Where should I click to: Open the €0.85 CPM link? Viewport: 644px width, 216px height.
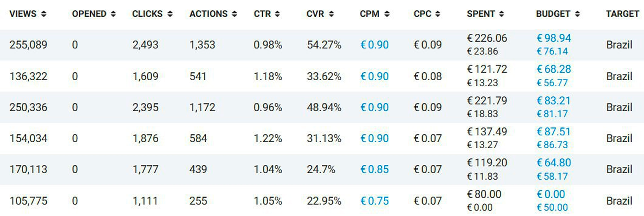pyautogui.click(x=374, y=169)
